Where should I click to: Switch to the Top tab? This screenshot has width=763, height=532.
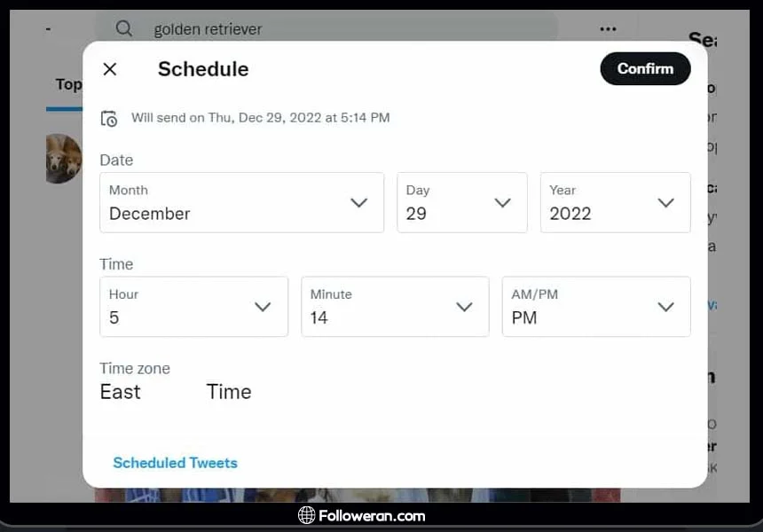pyautogui.click(x=67, y=84)
